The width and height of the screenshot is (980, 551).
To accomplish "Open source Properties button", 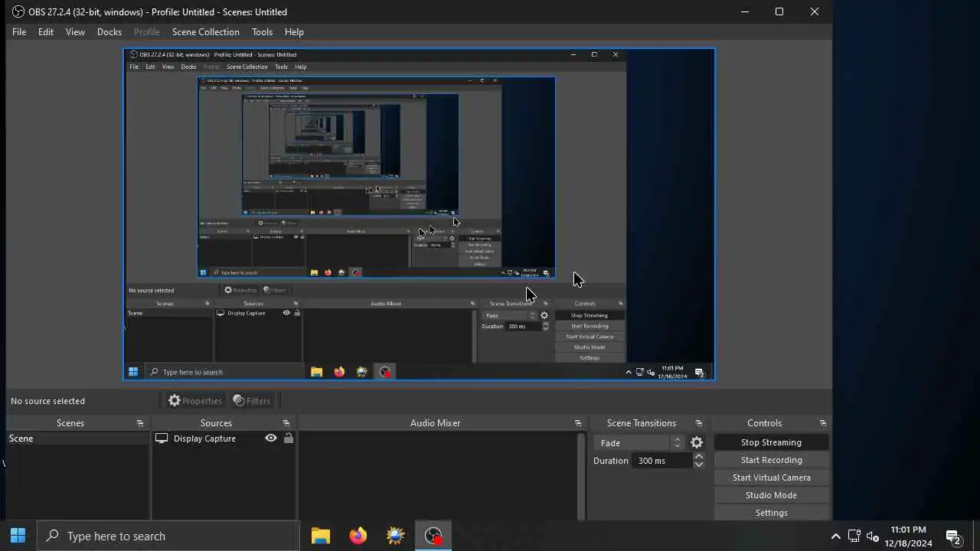I will click(195, 400).
